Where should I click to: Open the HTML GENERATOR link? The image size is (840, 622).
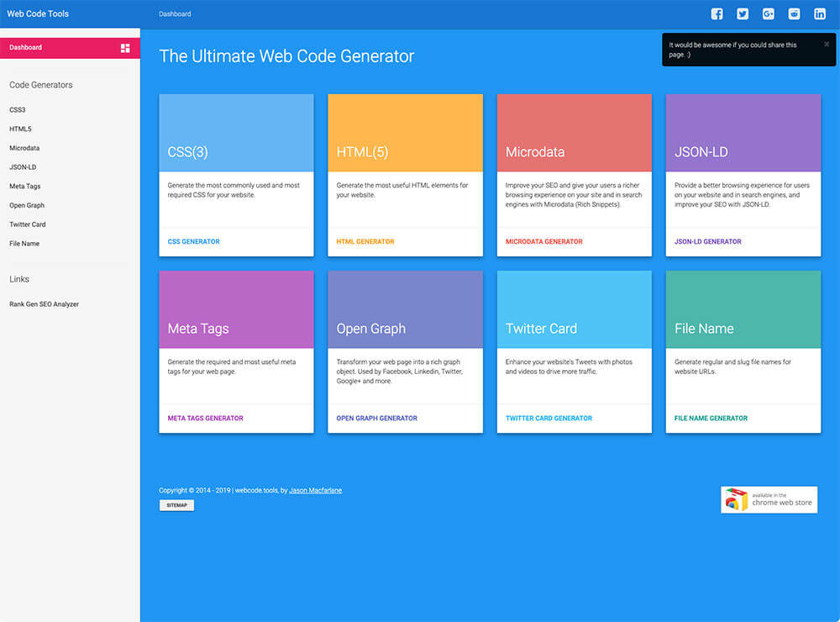click(x=365, y=241)
